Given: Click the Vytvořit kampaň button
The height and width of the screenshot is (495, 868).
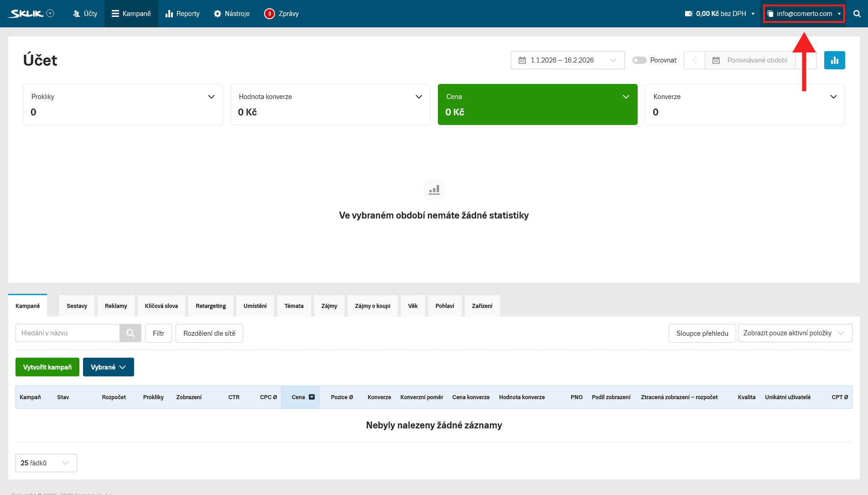Looking at the screenshot, I should [x=47, y=367].
